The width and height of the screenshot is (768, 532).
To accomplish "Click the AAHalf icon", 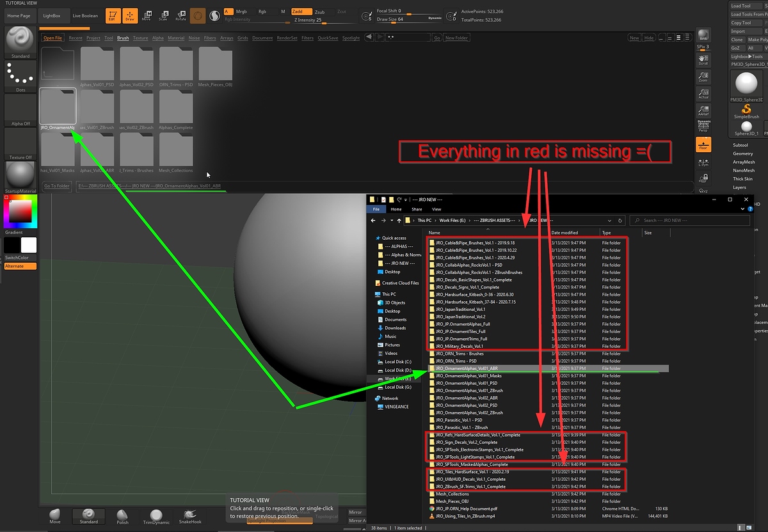I will tap(703, 110).
